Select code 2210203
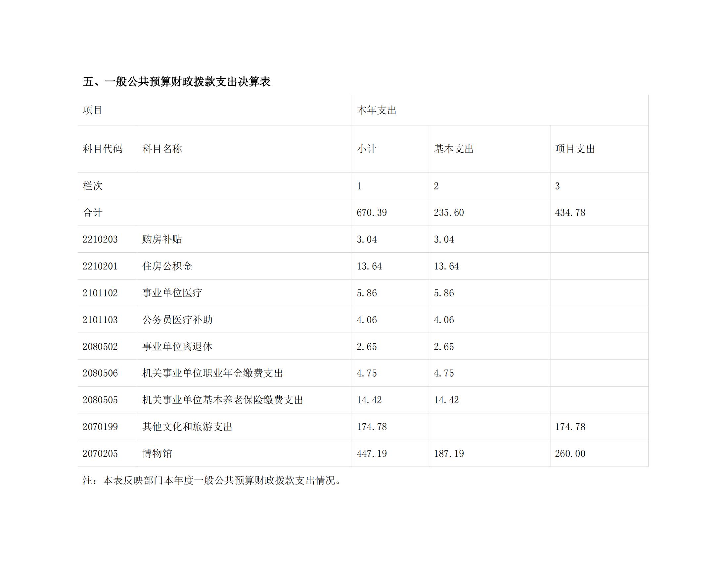This screenshot has height=563, width=728. coord(100,239)
